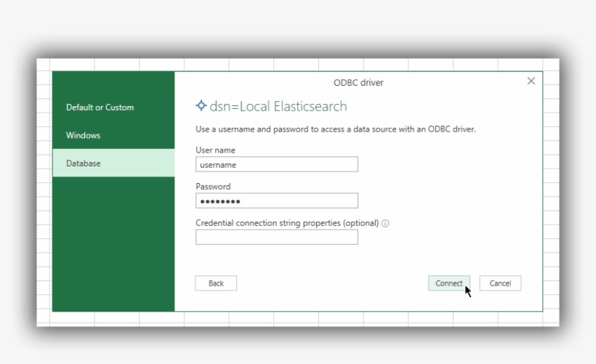Click the info icon beside Credential connection string
596x364 pixels.
pyautogui.click(x=385, y=224)
